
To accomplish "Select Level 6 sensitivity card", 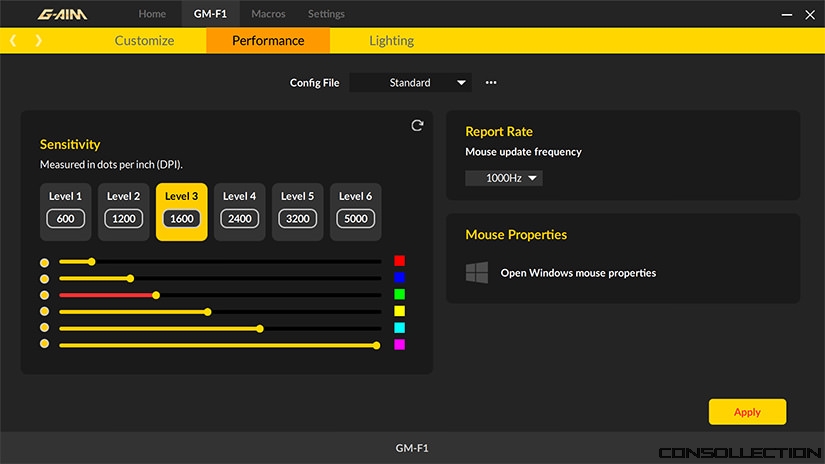I will [356, 212].
